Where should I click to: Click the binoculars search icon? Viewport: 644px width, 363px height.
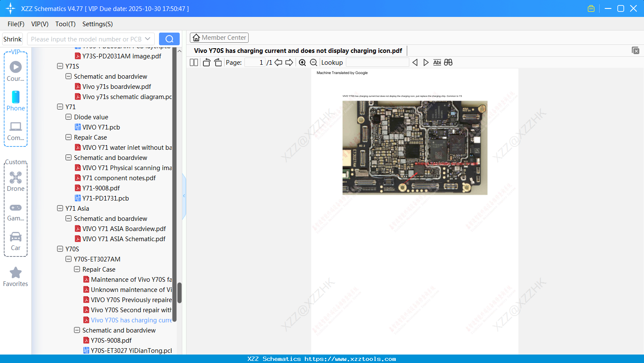pos(448,63)
